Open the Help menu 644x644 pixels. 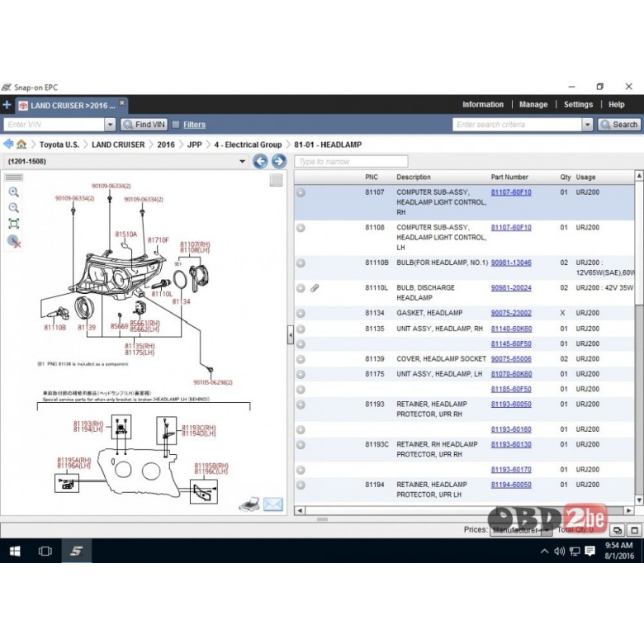(x=616, y=104)
